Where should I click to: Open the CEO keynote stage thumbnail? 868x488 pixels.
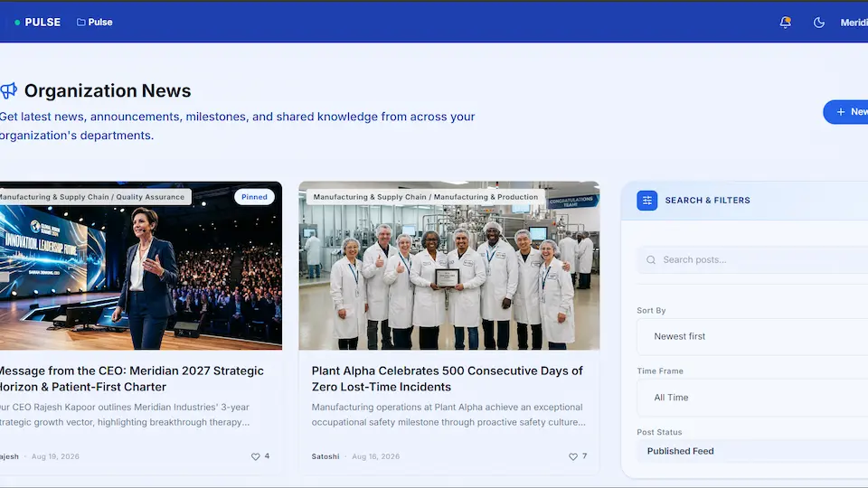pos(141,266)
